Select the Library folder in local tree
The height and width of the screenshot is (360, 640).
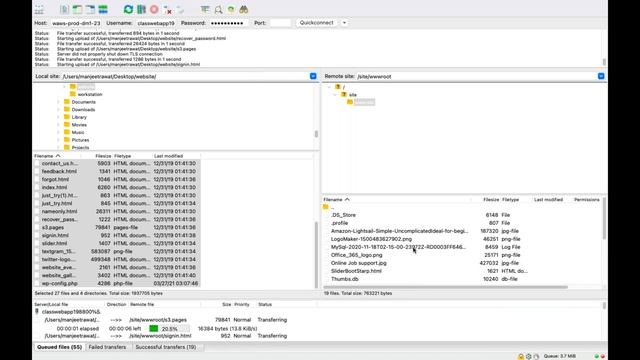pyautogui.click(x=79, y=117)
